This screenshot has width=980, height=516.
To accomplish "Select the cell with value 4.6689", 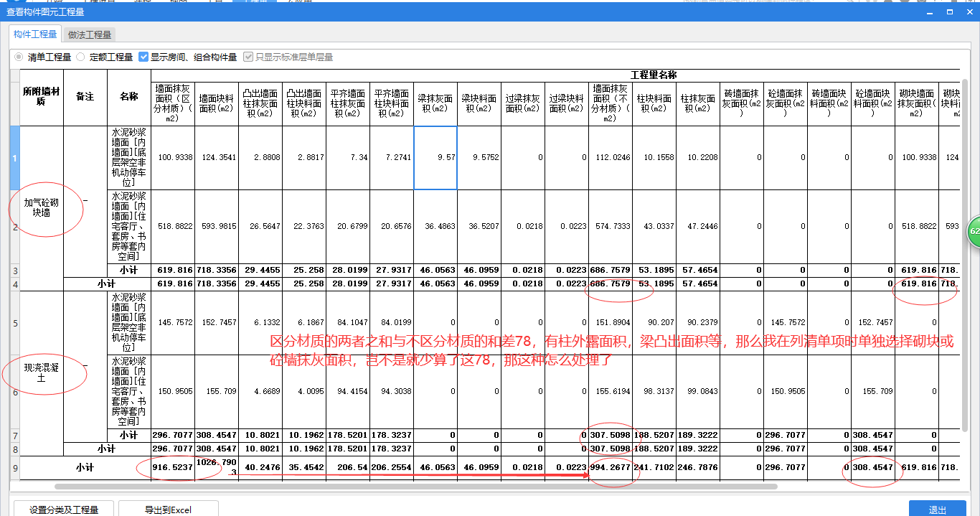I will click(260, 391).
